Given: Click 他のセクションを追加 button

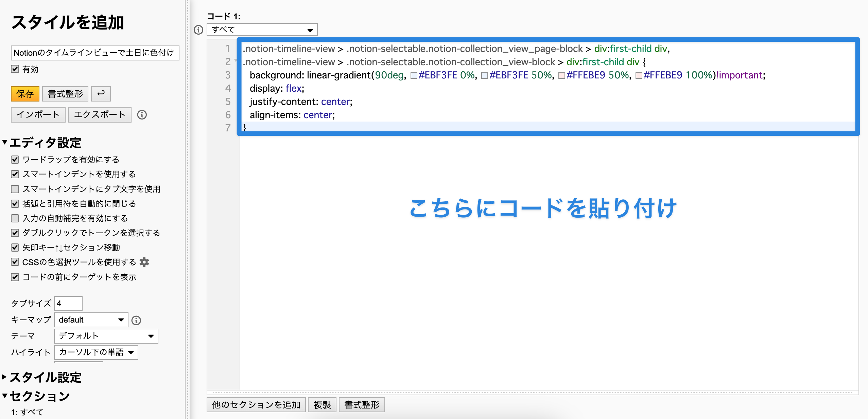Looking at the screenshot, I should (256, 405).
